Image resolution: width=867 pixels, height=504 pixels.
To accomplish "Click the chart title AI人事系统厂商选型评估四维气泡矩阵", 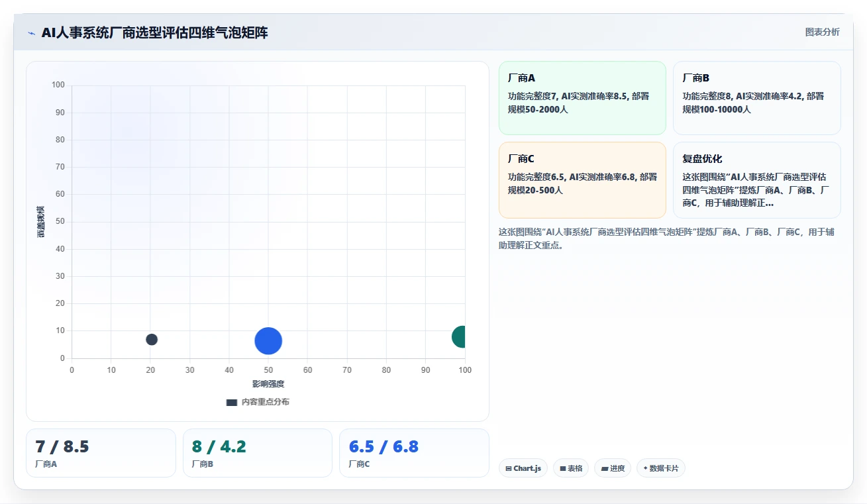I will 155,32.
